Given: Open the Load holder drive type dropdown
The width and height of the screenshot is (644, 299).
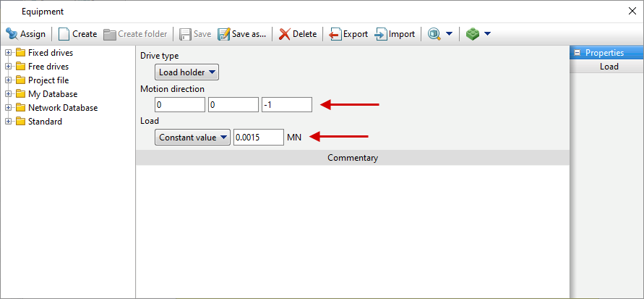Looking at the screenshot, I should (187, 72).
